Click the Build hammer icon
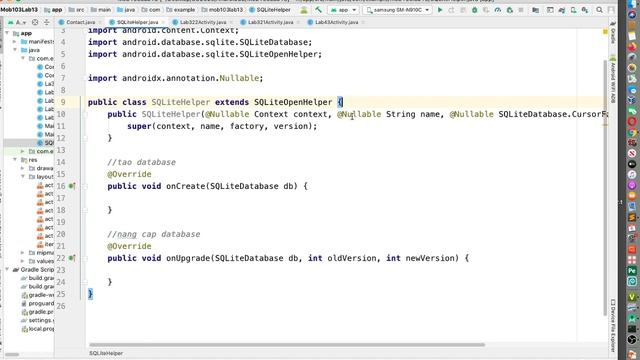 pyautogui.click(x=318, y=9)
